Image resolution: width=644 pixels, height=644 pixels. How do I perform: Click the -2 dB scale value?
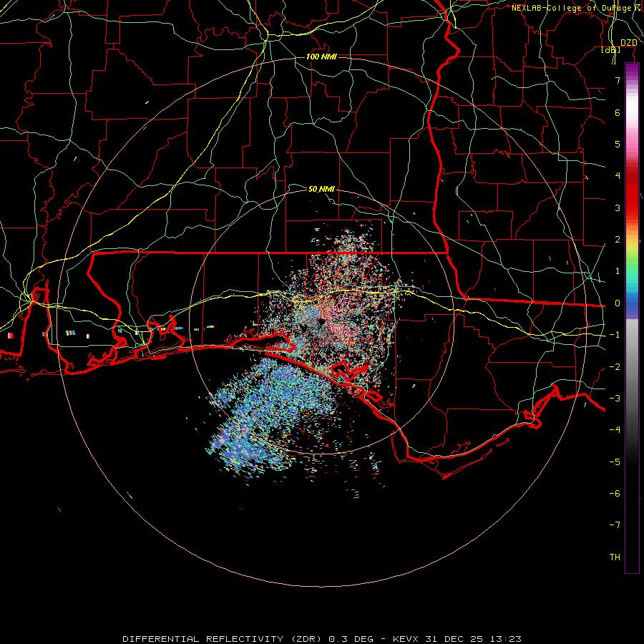[615, 367]
